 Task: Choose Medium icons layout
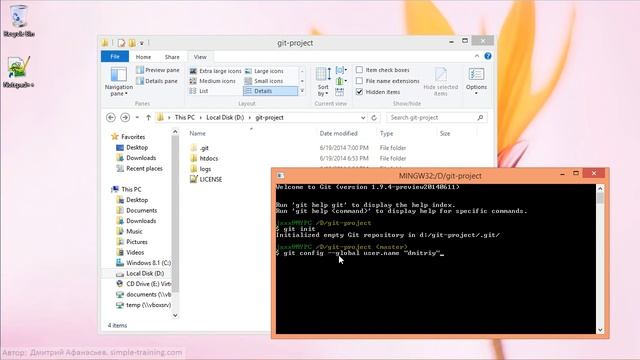(x=213, y=81)
